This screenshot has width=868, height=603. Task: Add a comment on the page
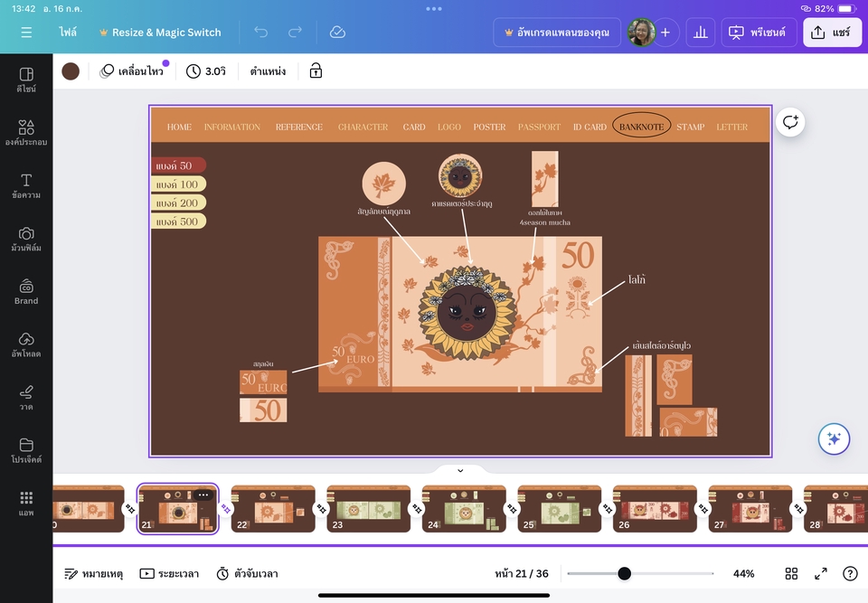(790, 122)
